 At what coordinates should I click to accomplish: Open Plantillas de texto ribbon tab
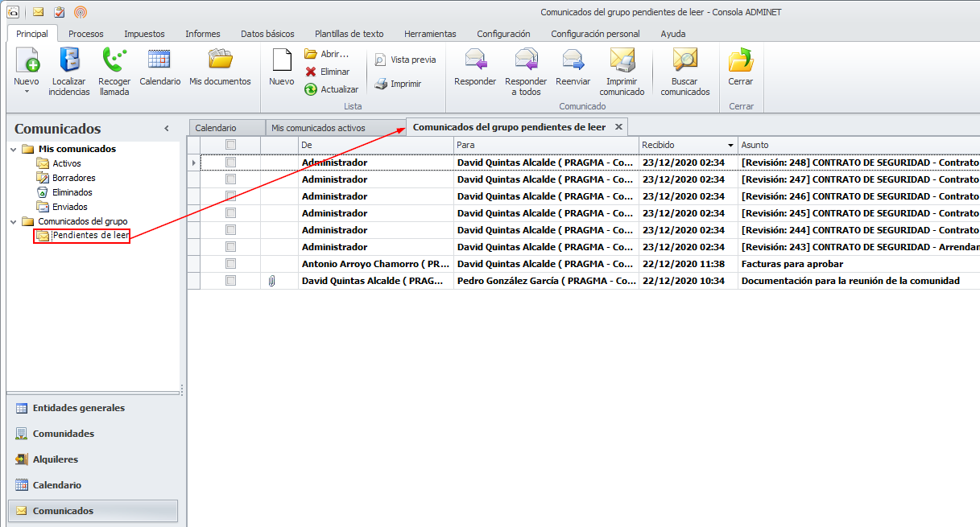tap(349, 34)
